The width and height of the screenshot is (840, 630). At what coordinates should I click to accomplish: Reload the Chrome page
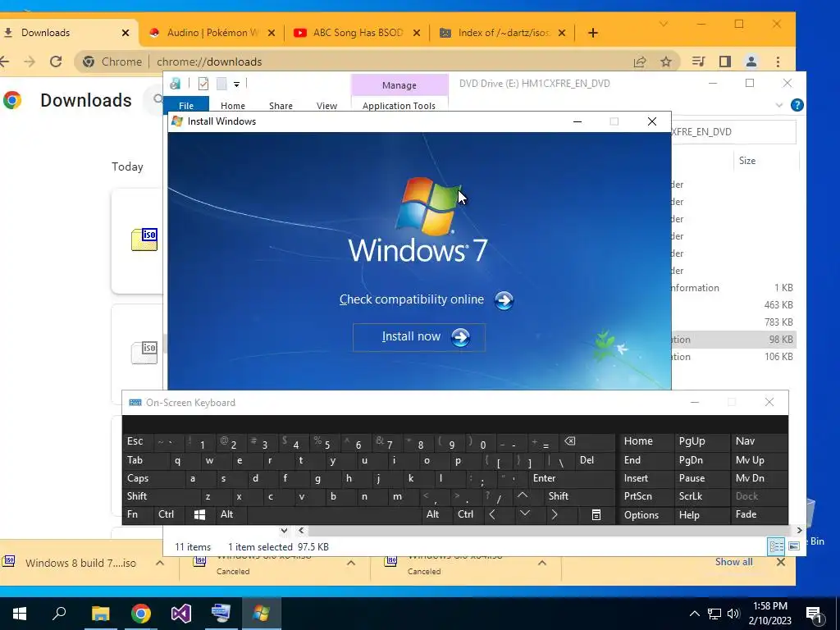coord(56,62)
